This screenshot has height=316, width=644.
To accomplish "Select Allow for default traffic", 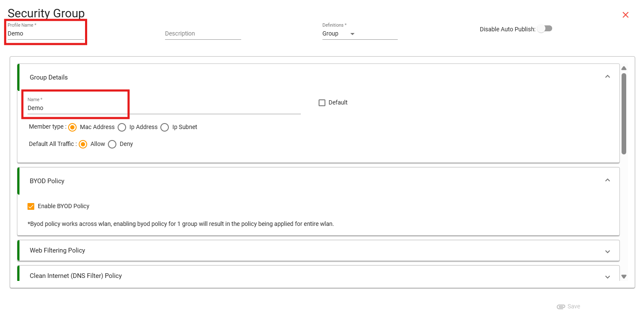I will point(83,144).
